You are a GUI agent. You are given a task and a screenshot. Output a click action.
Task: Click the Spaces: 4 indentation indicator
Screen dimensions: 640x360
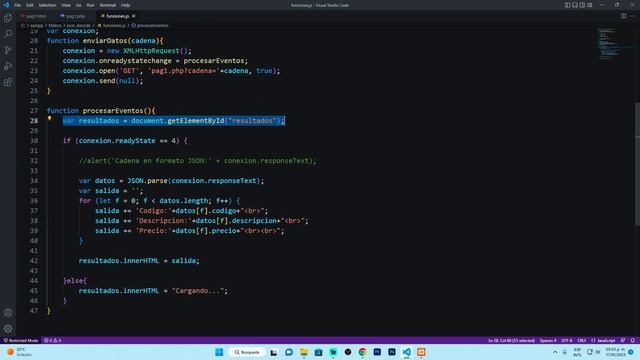click(x=548, y=340)
